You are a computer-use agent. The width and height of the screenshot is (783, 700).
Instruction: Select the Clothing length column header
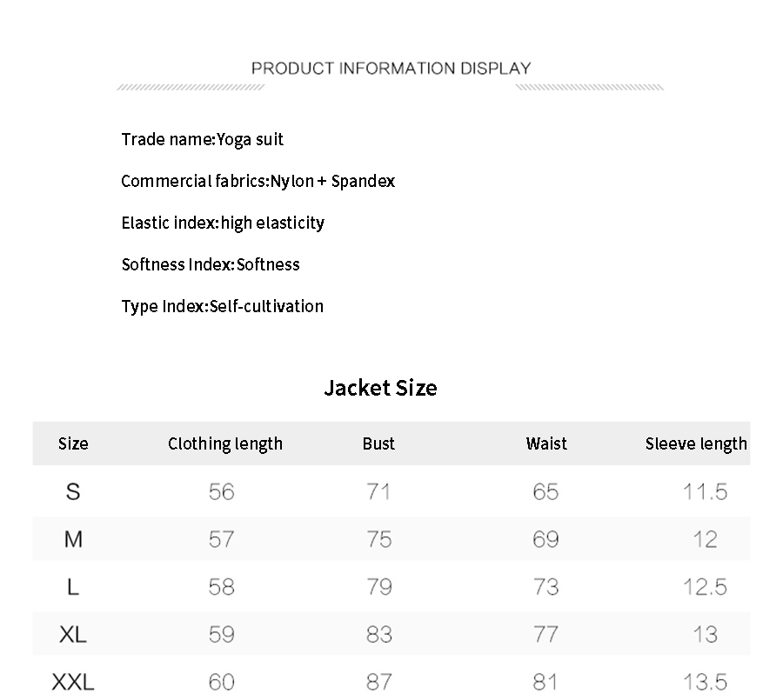coord(225,443)
